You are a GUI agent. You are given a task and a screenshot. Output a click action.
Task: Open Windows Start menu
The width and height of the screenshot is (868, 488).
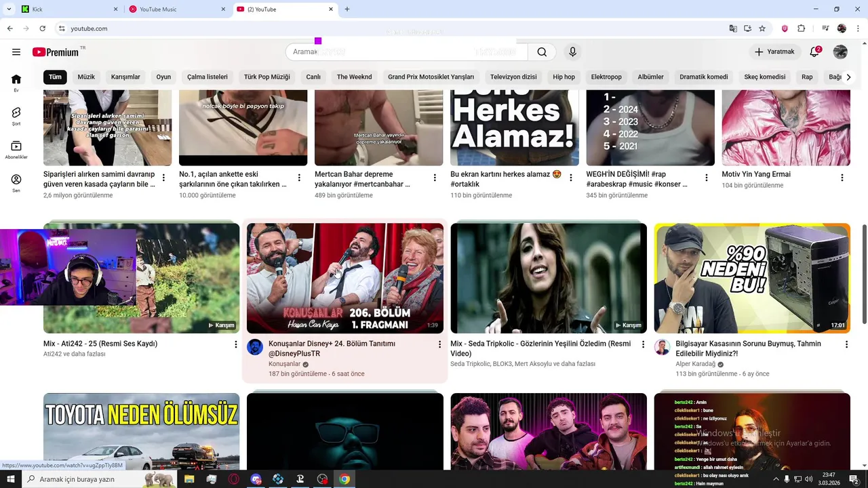[11, 479]
